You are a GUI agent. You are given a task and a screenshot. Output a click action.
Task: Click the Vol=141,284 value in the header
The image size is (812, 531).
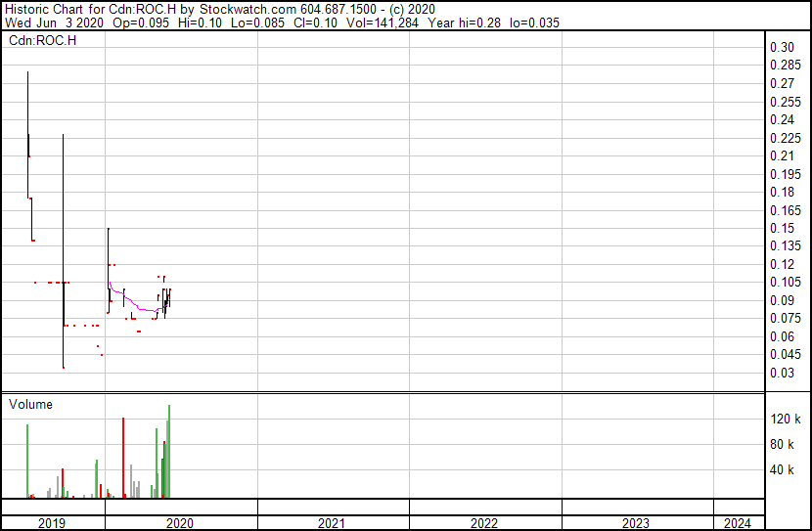point(383,22)
